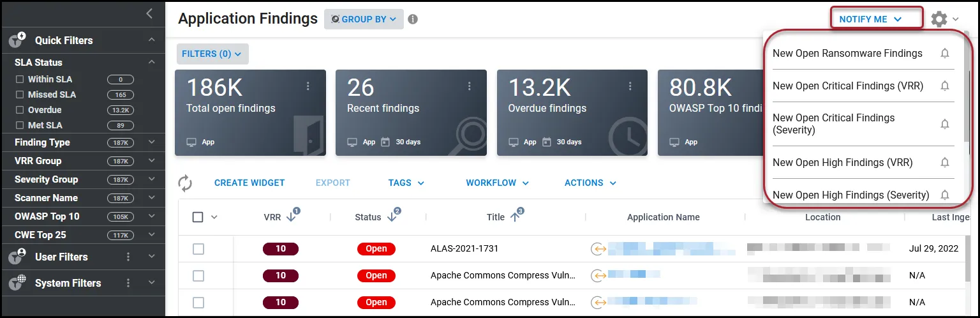Expand the VRR Group filter
This screenshot has height=318, width=980.
pyautogui.click(x=151, y=161)
